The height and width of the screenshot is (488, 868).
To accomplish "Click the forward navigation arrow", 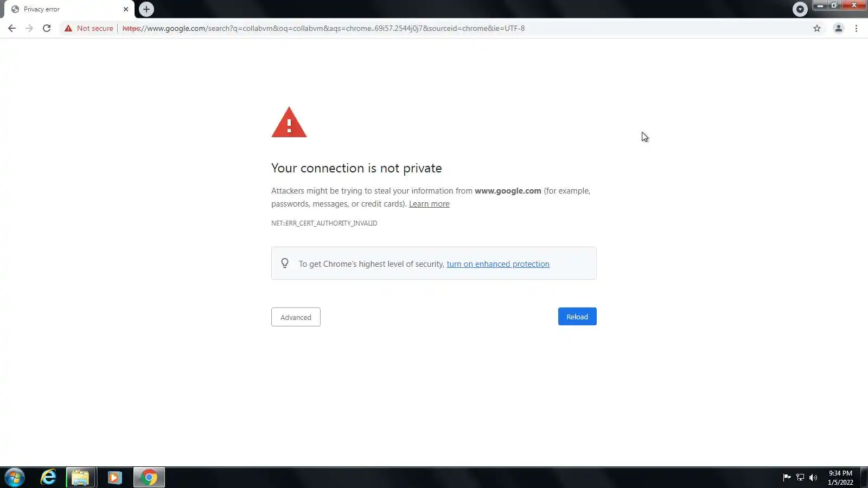I will pyautogui.click(x=29, y=28).
